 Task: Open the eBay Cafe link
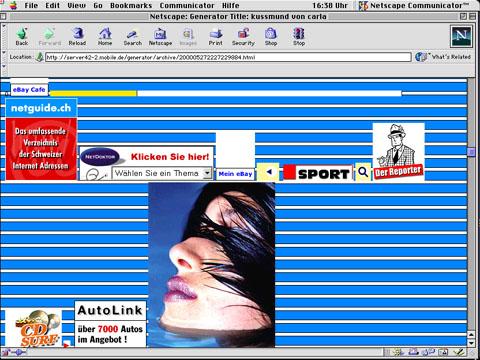[x=29, y=89]
